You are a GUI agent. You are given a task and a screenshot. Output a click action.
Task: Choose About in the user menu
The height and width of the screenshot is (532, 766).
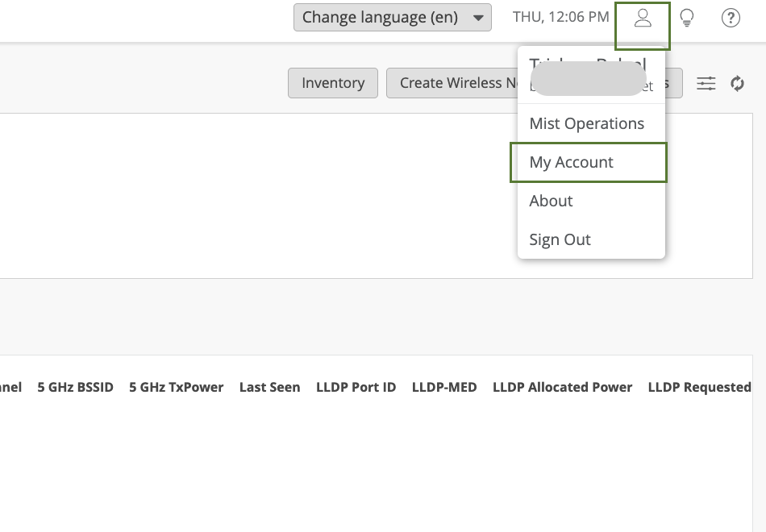point(552,201)
